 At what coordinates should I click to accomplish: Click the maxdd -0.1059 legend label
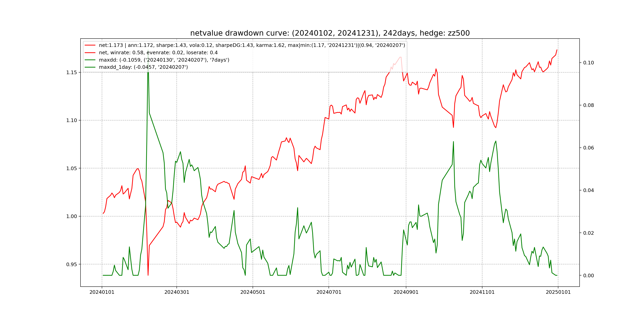pyautogui.click(x=164, y=60)
